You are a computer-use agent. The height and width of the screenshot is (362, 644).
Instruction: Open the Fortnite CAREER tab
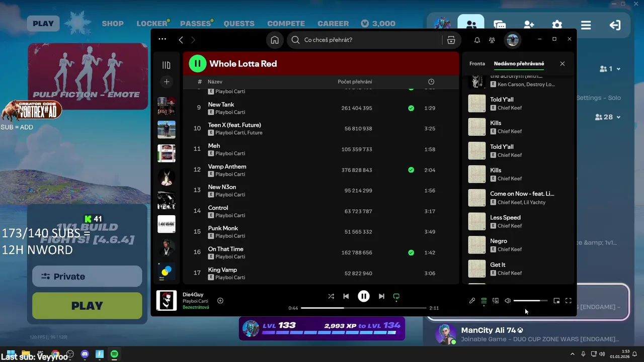point(333,24)
